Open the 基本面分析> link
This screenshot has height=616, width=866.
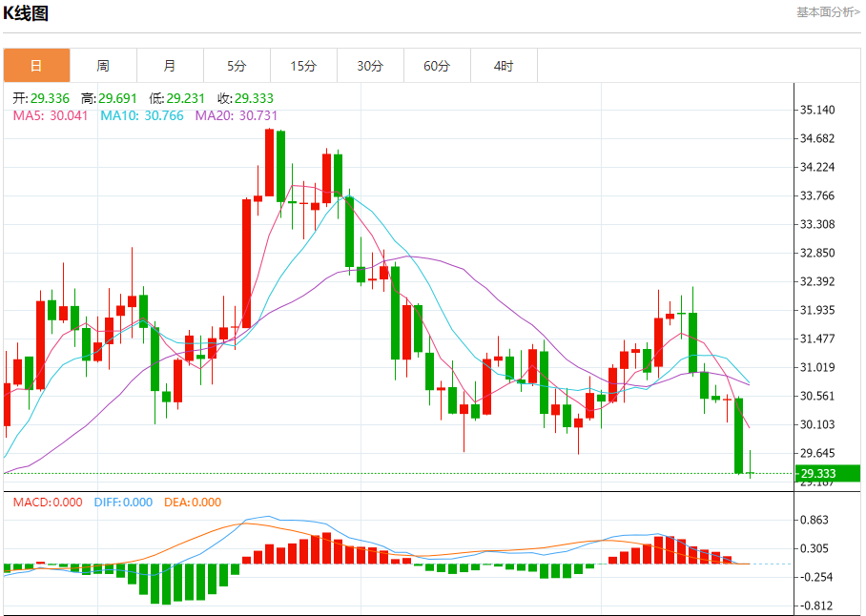[828, 12]
